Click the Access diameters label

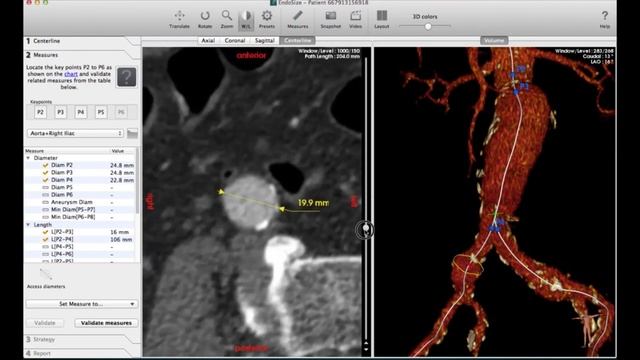pos(46,287)
